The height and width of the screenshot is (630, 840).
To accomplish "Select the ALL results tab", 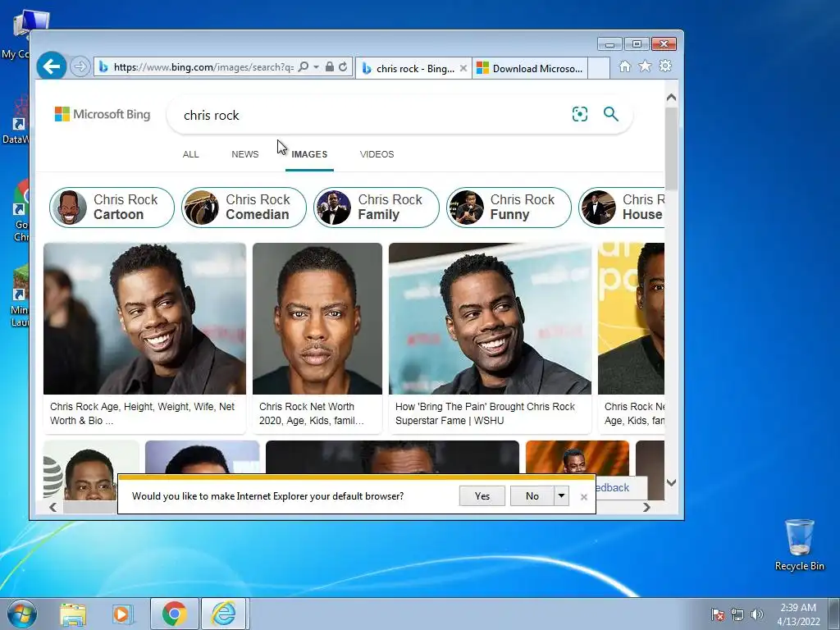I will point(190,154).
